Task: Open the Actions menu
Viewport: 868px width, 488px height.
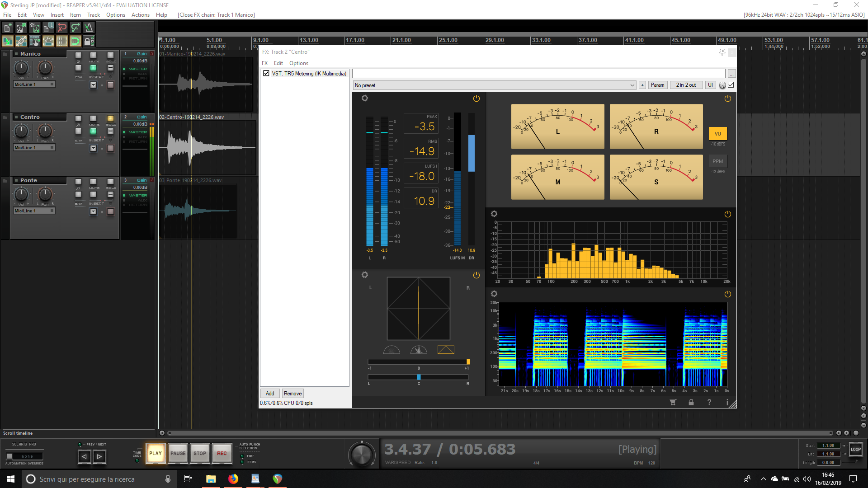Action: pos(140,15)
